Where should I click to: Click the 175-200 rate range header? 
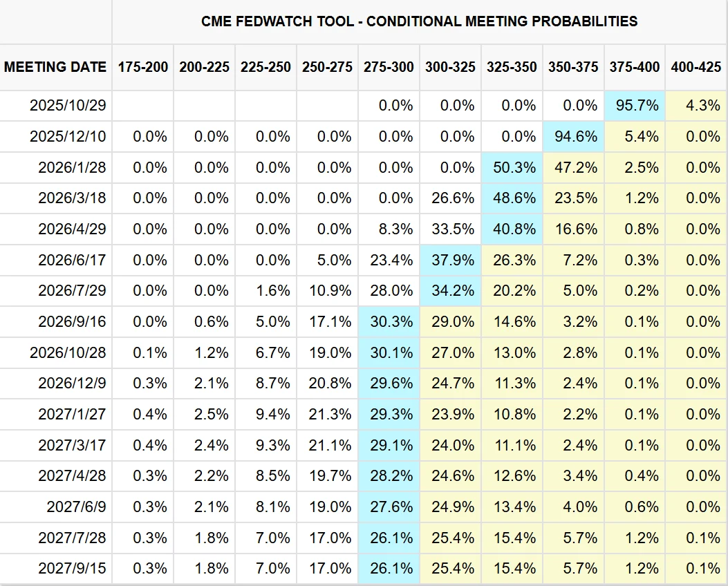pyautogui.click(x=143, y=67)
